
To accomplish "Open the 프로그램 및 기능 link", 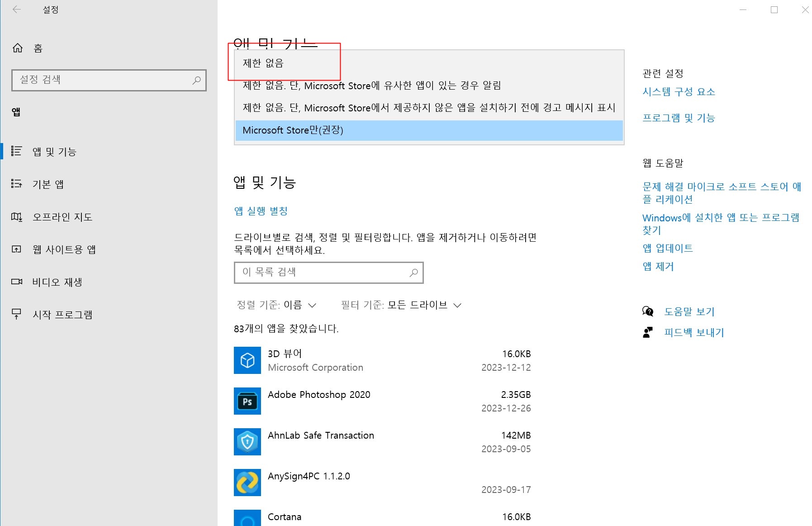I will click(x=679, y=118).
